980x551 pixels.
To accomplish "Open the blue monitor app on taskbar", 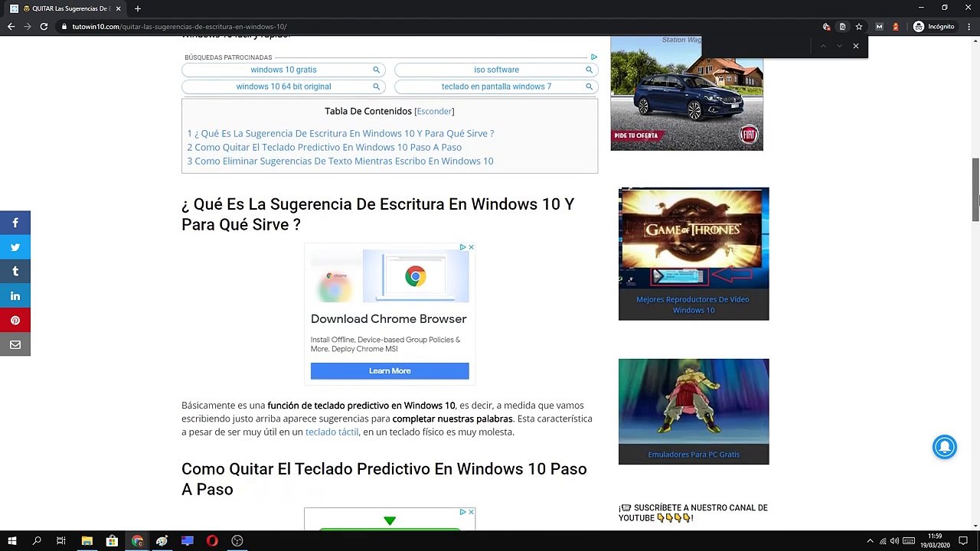I will tap(188, 541).
